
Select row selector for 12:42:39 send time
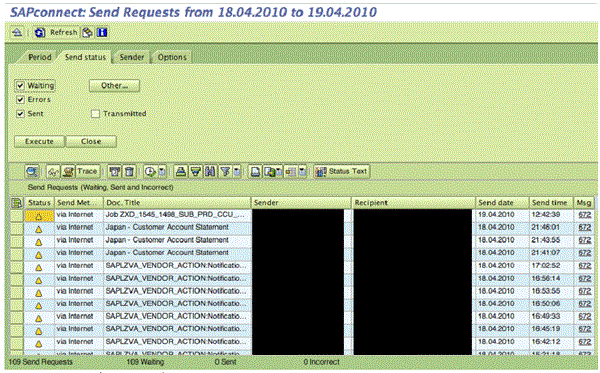pos(17,216)
